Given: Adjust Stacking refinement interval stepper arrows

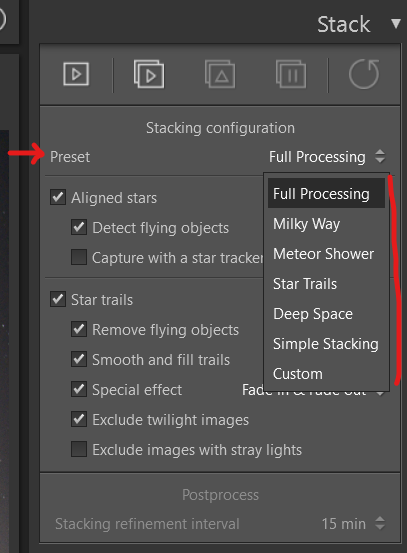Looking at the screenshot, I should coord(380,523).
